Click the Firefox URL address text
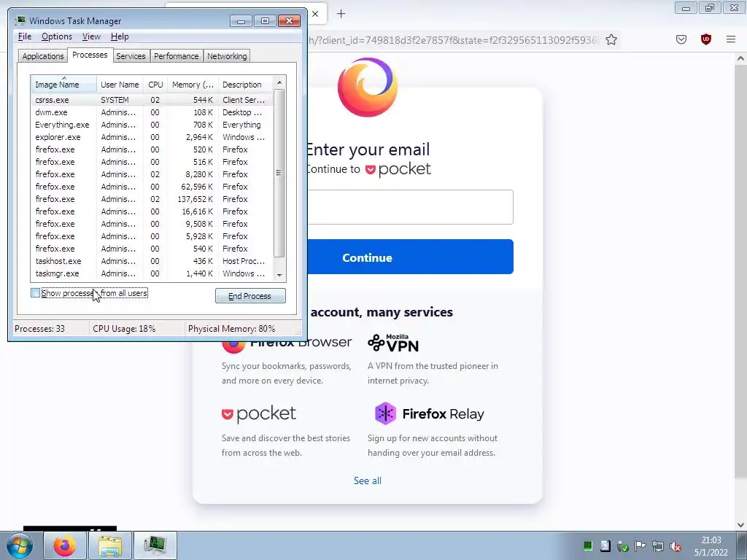The width and height of the screenshot is (747, 560). coord(452,40)
